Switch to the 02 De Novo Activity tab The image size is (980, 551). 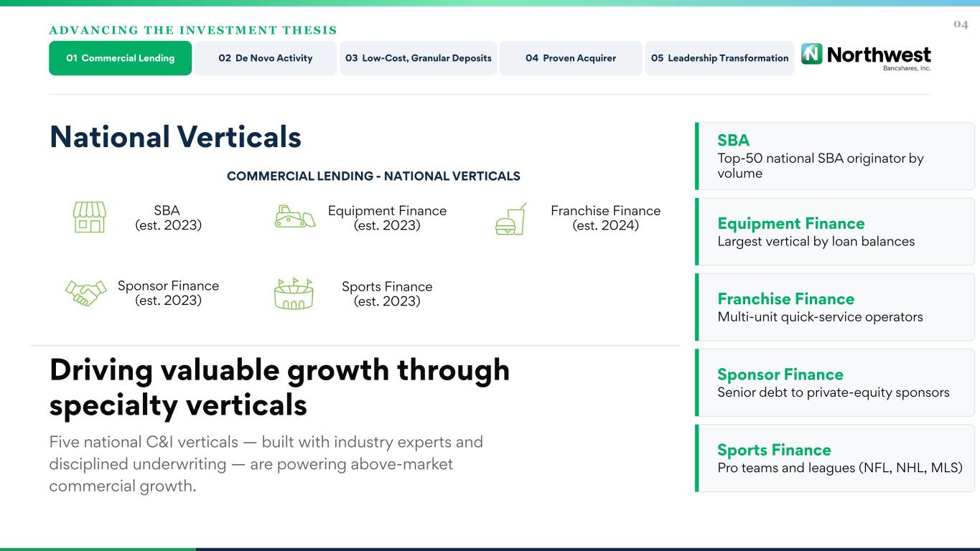[266, 58]
